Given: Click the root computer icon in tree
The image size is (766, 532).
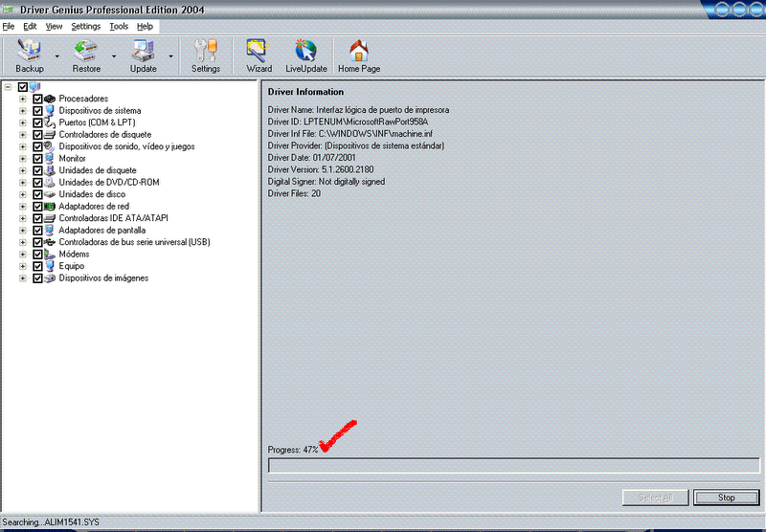Looking at the screenshot, I should (34, 87).
